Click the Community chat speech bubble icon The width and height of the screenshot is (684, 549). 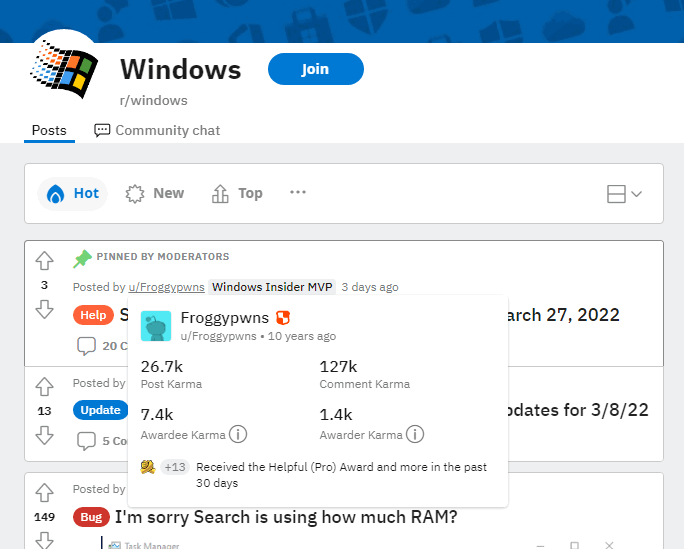[102, 130]
